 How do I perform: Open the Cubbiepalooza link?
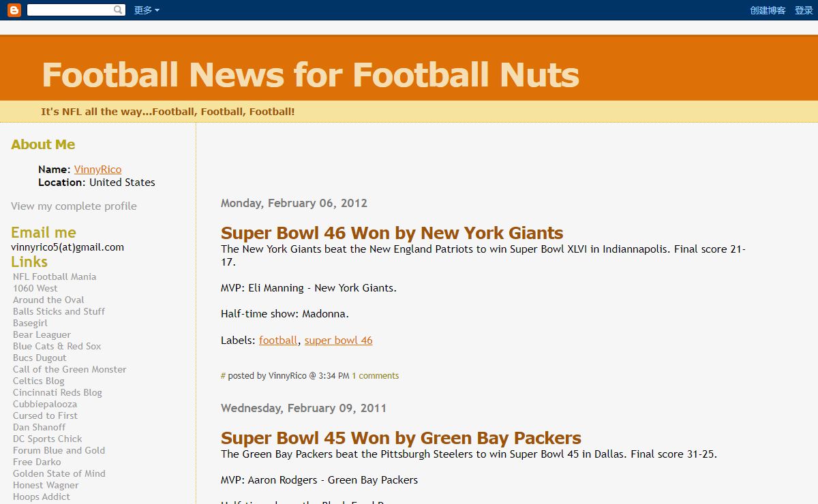(x=45, y=404)
